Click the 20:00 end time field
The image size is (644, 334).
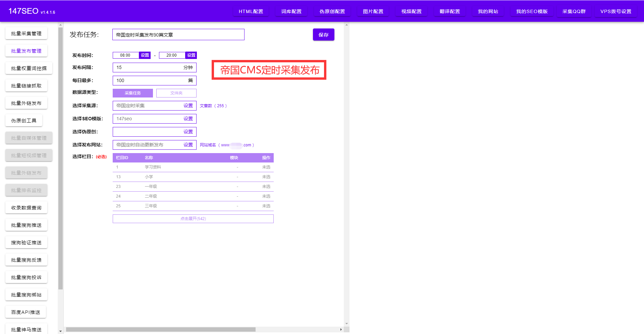pyautogui.click(x=172, y=55)
